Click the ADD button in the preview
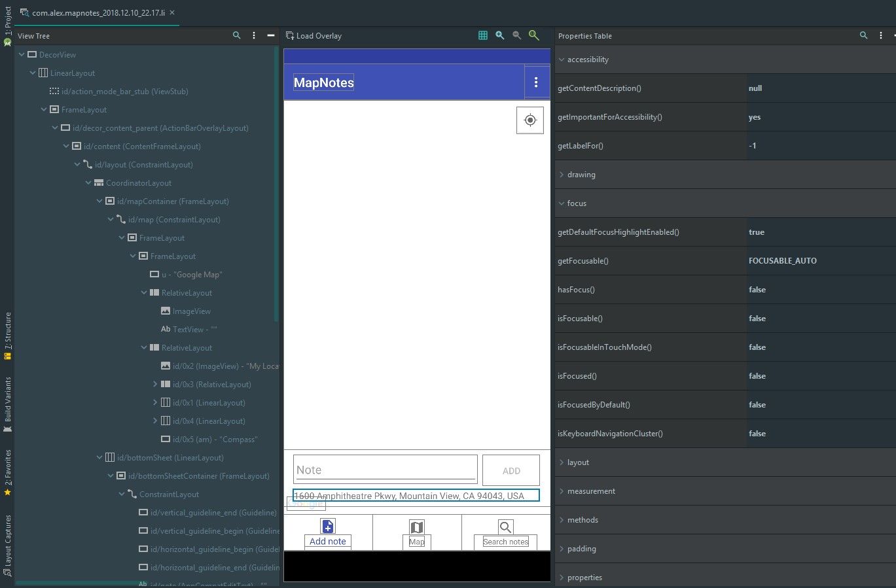This screenshot has width=896, height=588. pos(511,470)
